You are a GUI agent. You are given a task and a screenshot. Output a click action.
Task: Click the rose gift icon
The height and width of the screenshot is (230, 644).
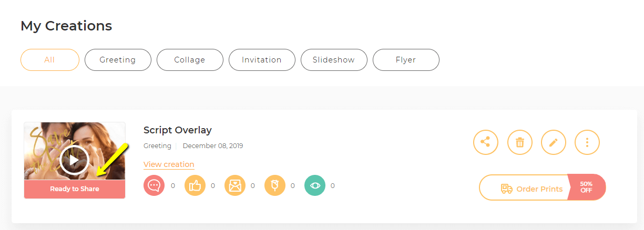(x=275, y=185)
